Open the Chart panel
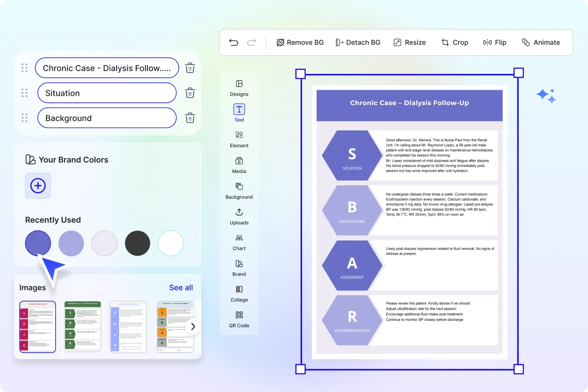This screenshot has height=392, width=588. coord(239,243)
